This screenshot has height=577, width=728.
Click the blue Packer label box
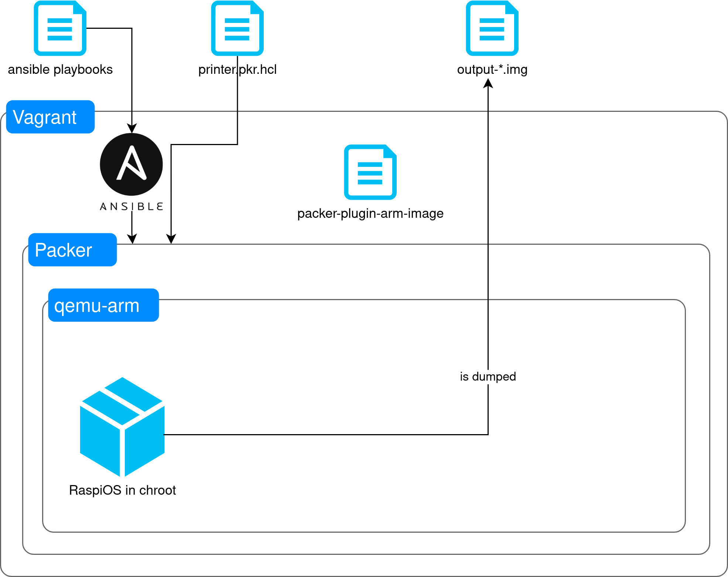point(73,250)
